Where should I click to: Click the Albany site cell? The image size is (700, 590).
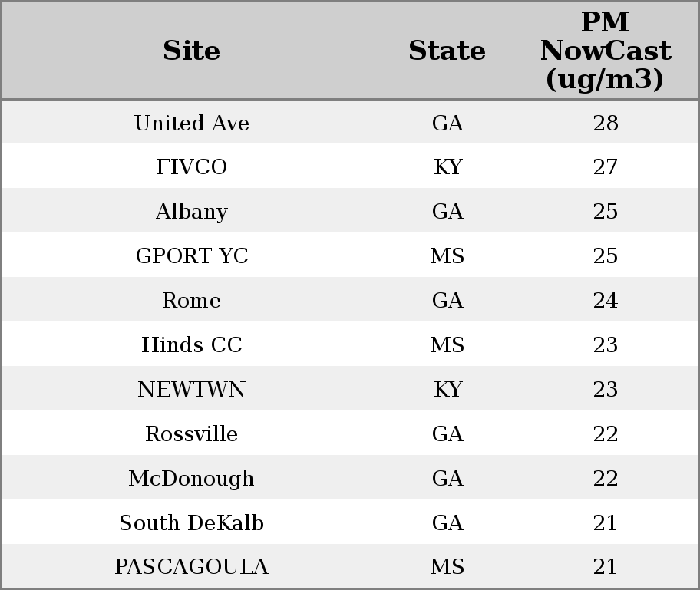[191, 212]
